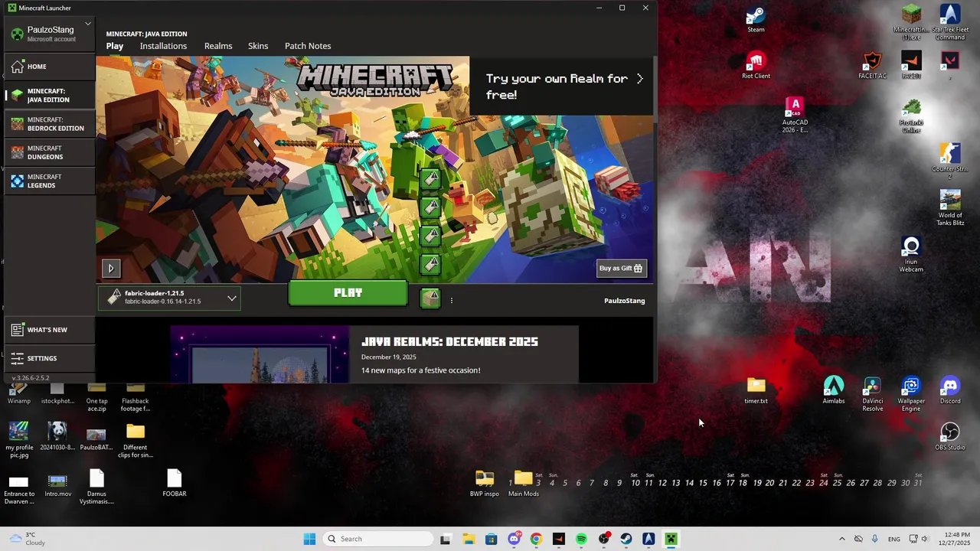This screenshot has height=551, width=980.
Task: Switch to the Play tab
Action: pyautogui.click(x=115, y=46)
